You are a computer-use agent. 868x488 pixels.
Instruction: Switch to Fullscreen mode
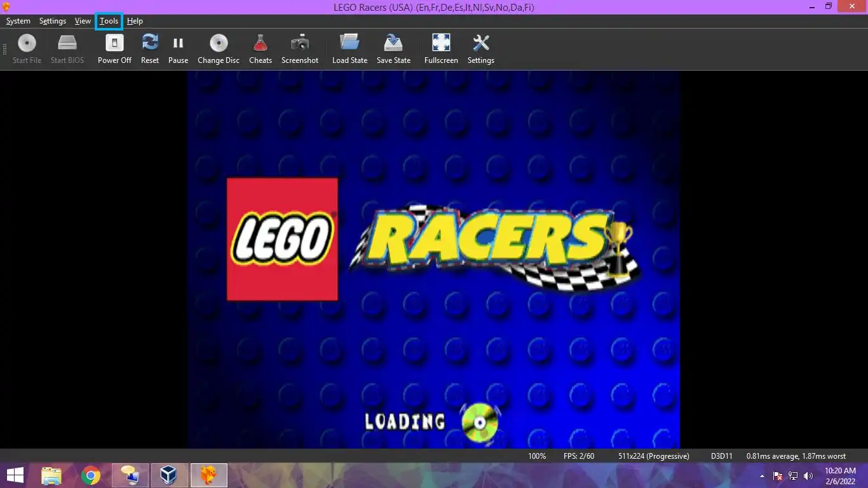[x=441, y=50]
